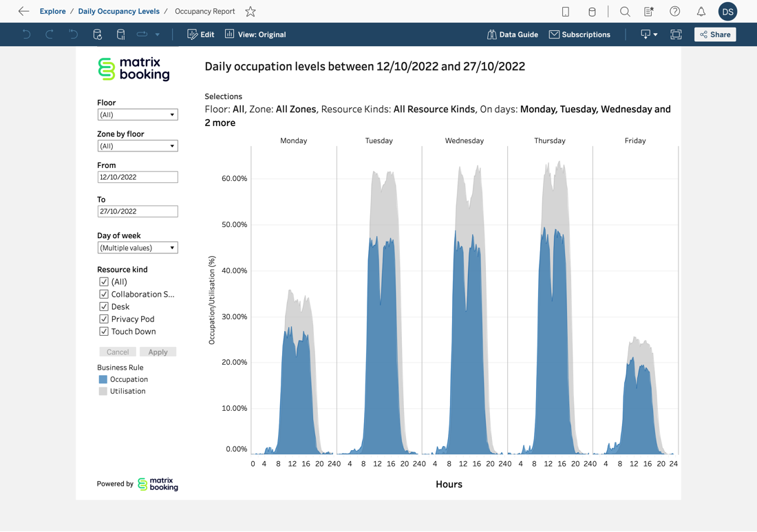
Task: Click the back arrow icon
Action: pyautogui.click(x=23, y=12)
